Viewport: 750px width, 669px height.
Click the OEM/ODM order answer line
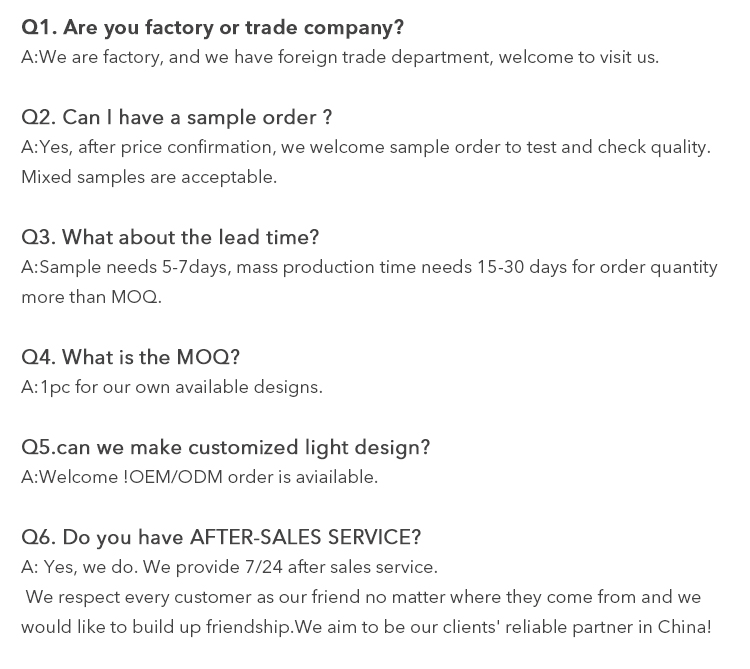coord(199,477)
